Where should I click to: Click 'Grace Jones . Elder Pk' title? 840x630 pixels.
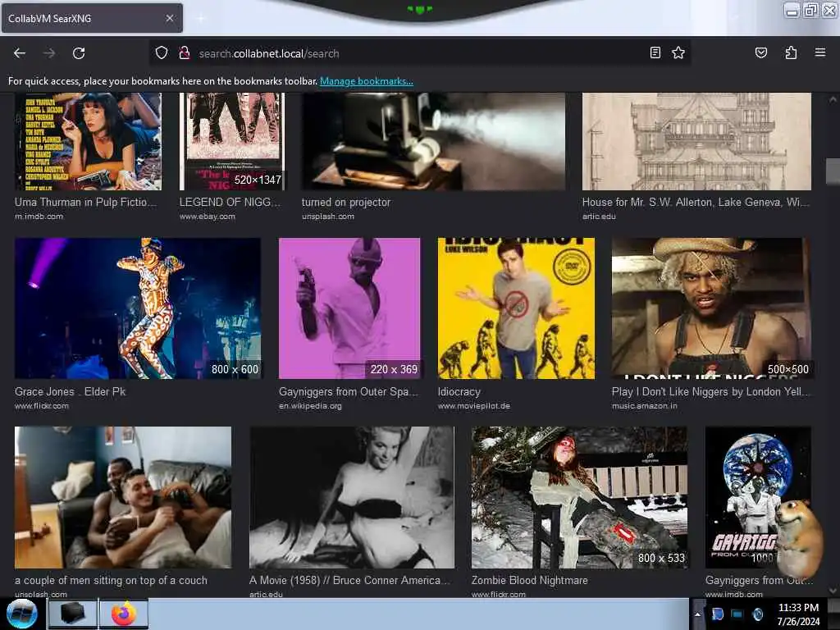pos(71,391)
